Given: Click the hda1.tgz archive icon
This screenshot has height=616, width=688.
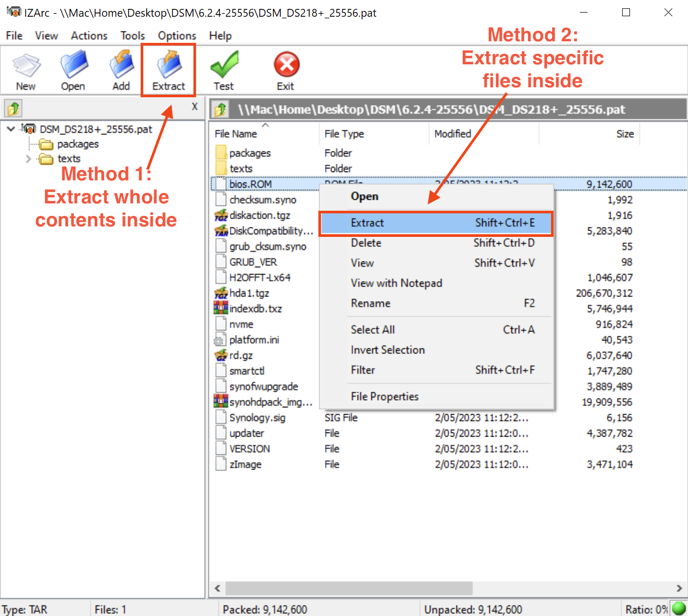Looking at the screenshot, I should coord(221,293).
